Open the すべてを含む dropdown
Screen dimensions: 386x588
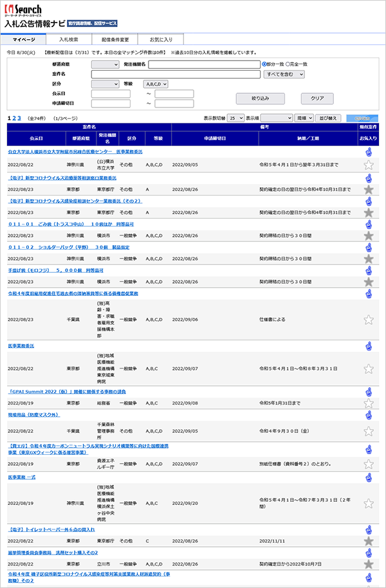[x=284, y=74]
